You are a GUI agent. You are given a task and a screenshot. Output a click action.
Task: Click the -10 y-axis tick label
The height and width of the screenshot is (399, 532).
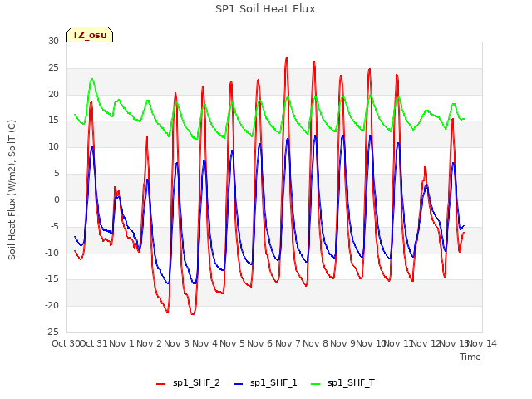click(52, 253)
